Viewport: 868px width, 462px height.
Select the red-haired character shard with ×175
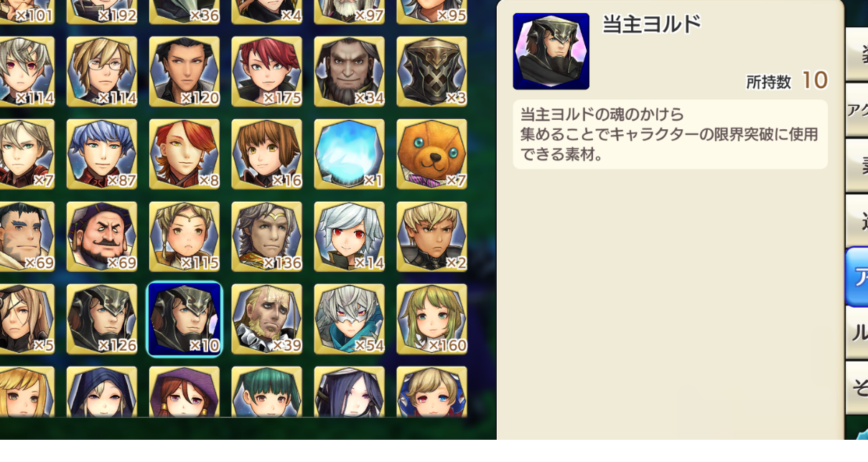coord(266,72)
